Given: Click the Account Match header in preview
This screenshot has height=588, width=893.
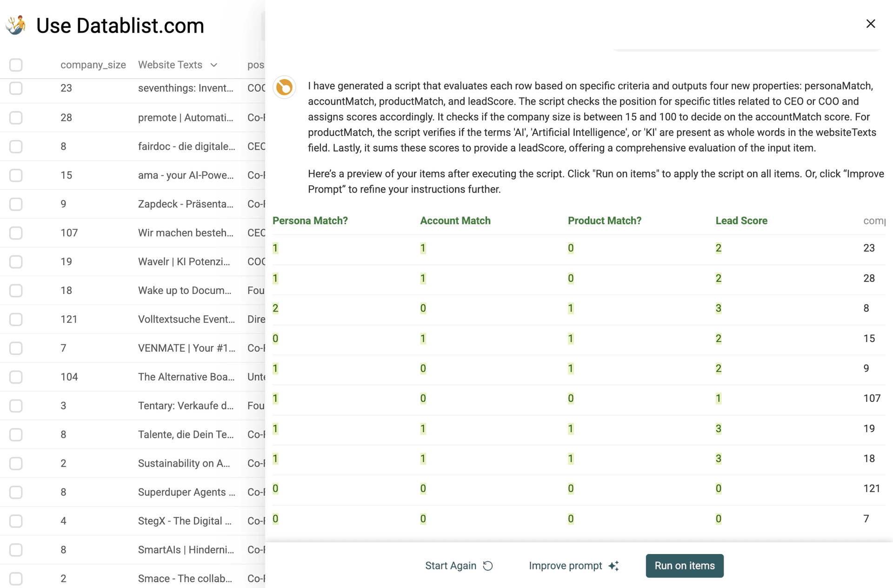Looking at the screenshot, I should [x=455, y=220].
